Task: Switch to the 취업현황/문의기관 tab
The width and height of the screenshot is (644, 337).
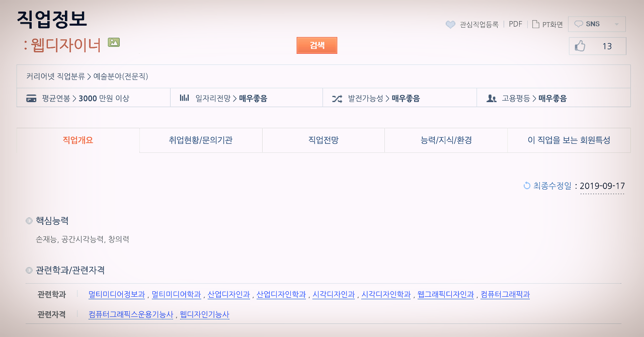Action: point(201,140)
